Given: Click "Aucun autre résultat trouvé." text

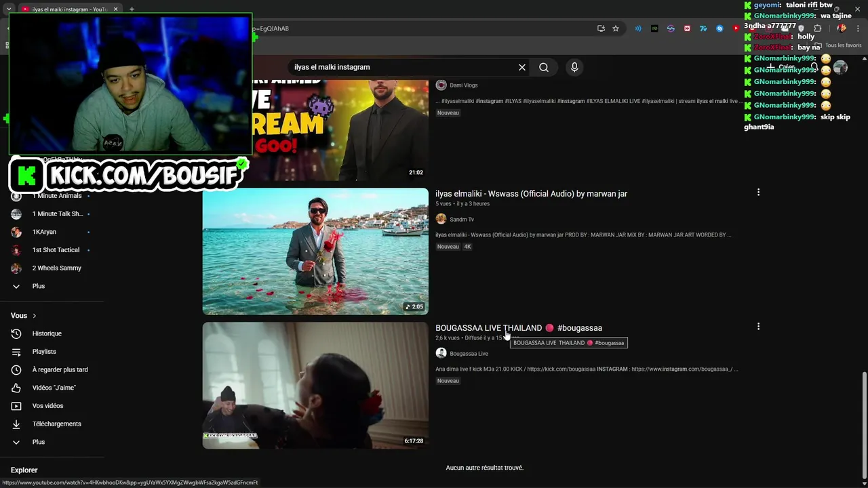Looking at the screenshot, I should tap(485, 468).
